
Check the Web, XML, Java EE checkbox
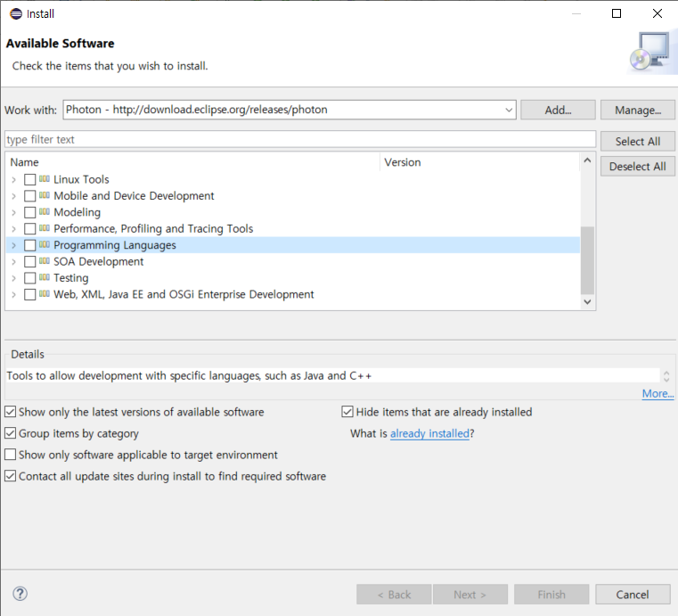pyautogui.click(x=29, y=294)
